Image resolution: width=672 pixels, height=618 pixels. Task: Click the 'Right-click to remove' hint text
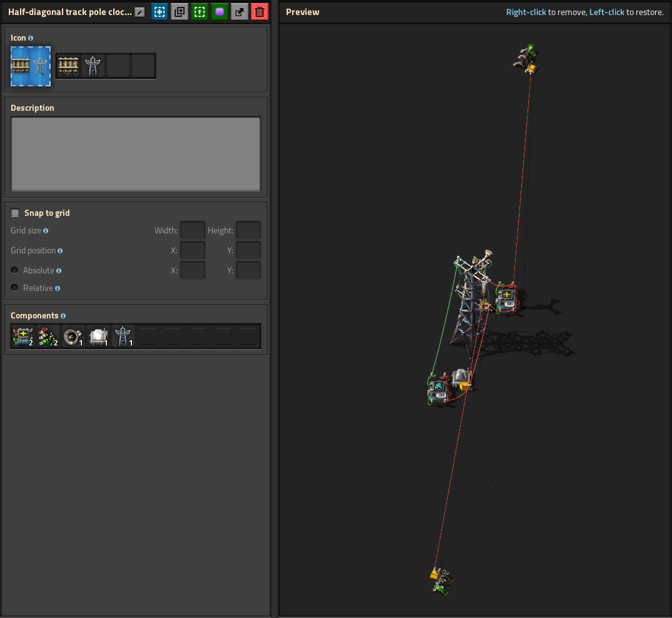(x=546, y=12)
